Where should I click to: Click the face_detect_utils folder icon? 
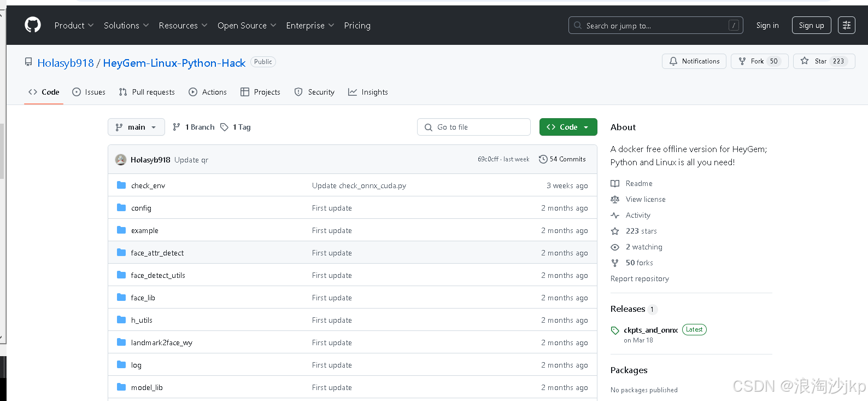click(121, 275)
